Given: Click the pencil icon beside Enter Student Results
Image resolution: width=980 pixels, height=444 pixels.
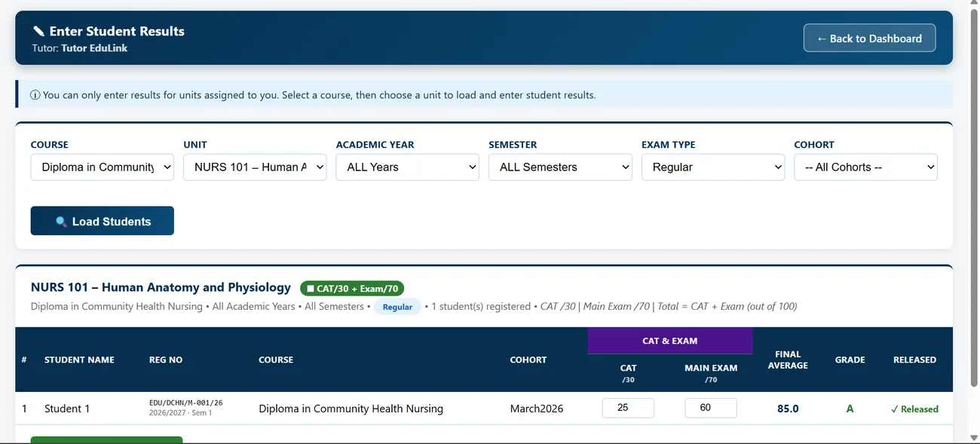Looking at the screenshot, I should point(39,31).
